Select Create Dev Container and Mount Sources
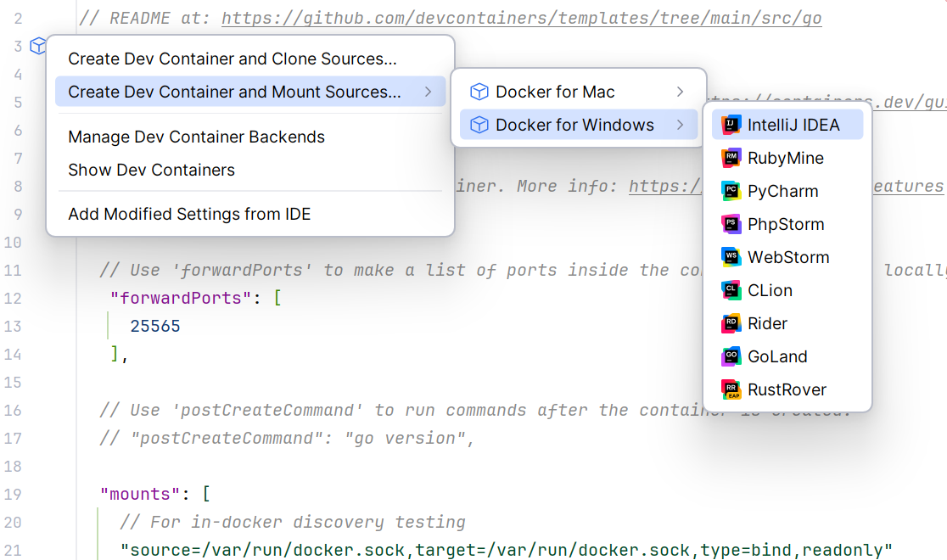The image size is (947, 560). (250, 92)
